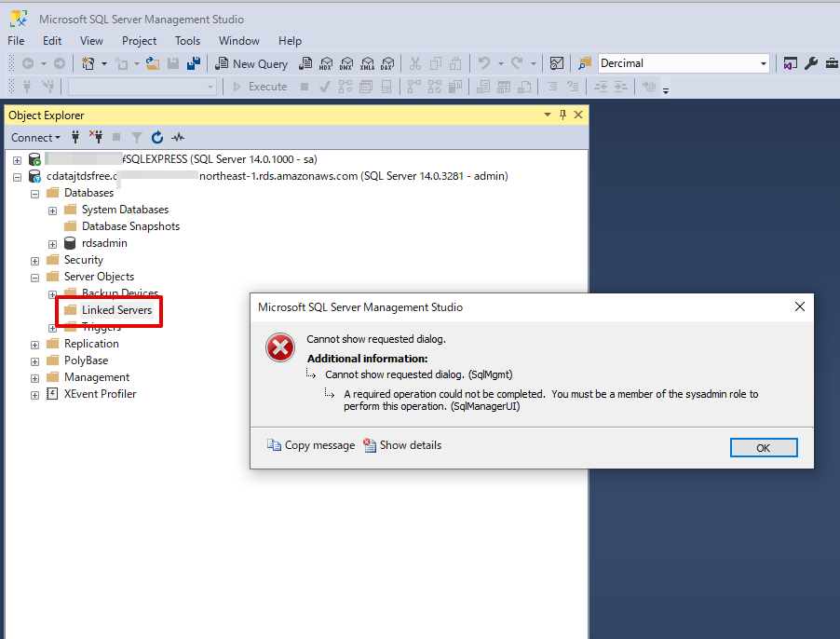Click the Find in Files icon
Image resolution: width=840 pixels, height=639 pixels.
(x=585, y=63)
